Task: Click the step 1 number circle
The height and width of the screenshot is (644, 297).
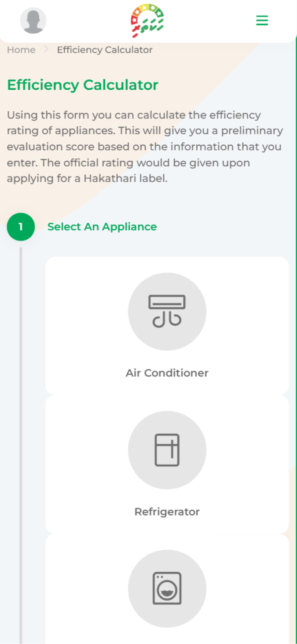Action: point(21,227)
